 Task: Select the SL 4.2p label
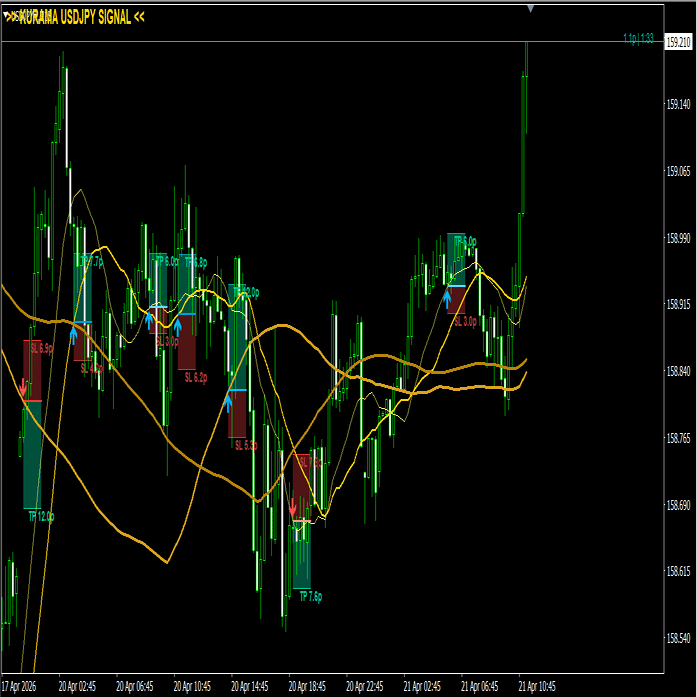(92, 368)
